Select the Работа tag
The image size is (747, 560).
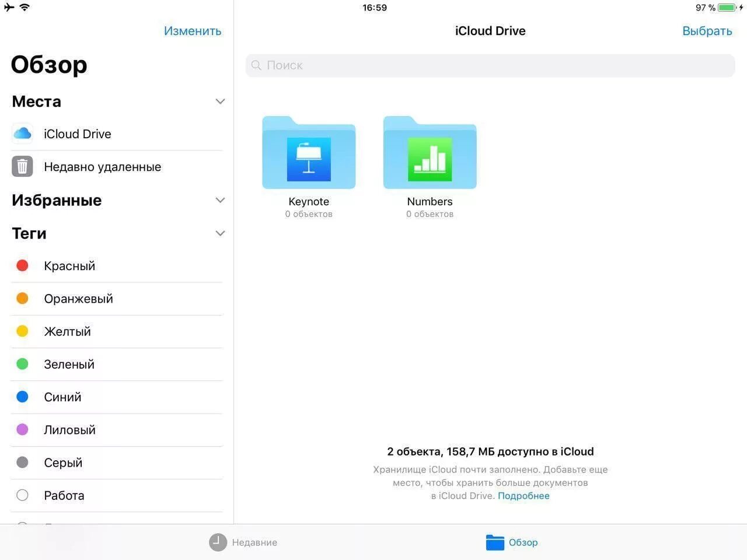pyautogui.click(x=64, y=495)
